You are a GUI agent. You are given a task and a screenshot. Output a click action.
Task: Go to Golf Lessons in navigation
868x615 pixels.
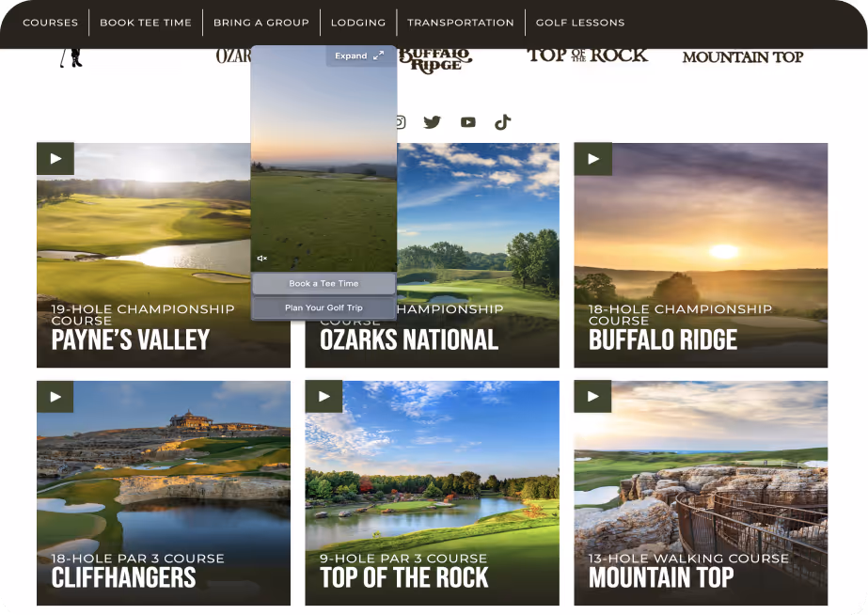(x=580, y=23)
